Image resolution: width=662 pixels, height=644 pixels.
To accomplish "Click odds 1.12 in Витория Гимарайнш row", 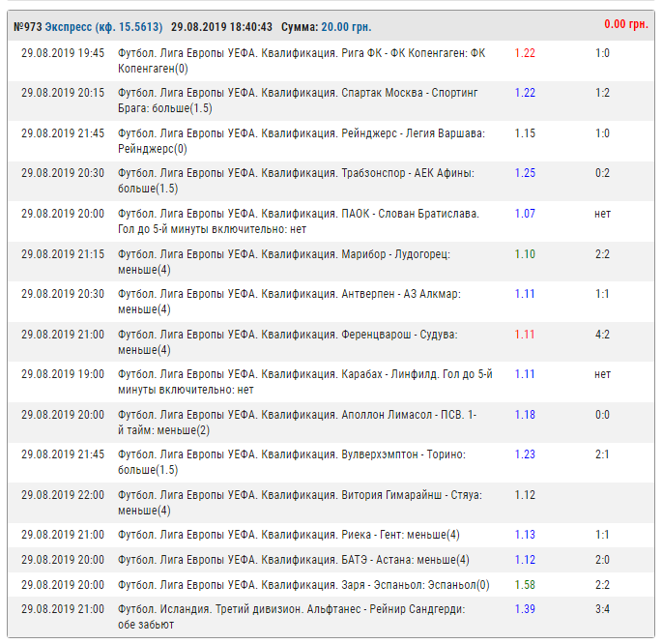I will tap(525, 495).
